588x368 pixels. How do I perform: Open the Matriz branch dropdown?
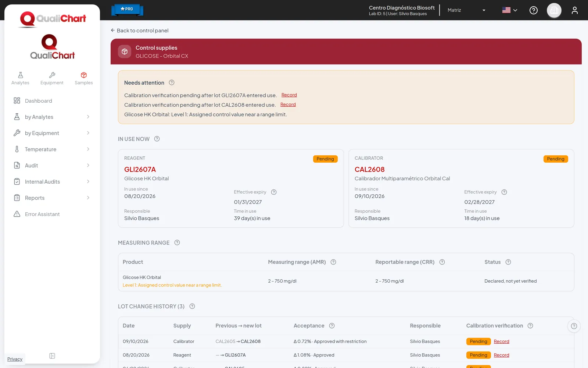pyautogui.click(x=467, y=10)
